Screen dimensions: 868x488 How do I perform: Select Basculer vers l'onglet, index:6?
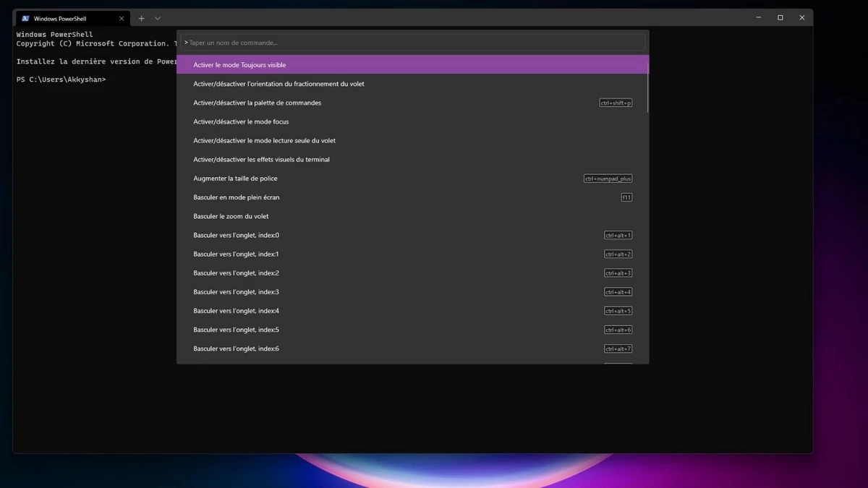coord(412,348)
